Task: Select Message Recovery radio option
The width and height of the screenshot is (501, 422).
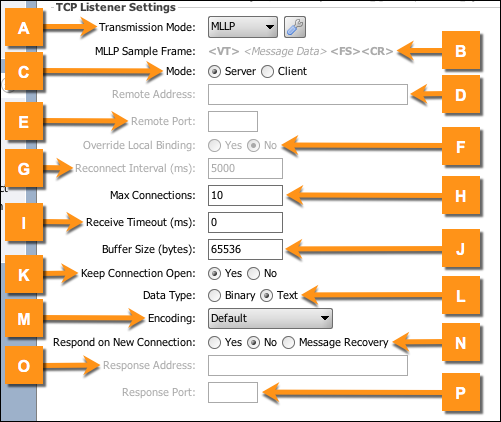Action: click(289, 343)
